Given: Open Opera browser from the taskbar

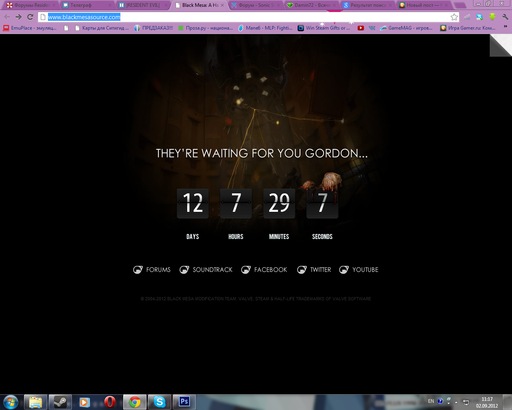Looking at the screenshot, I should (110, 402).
